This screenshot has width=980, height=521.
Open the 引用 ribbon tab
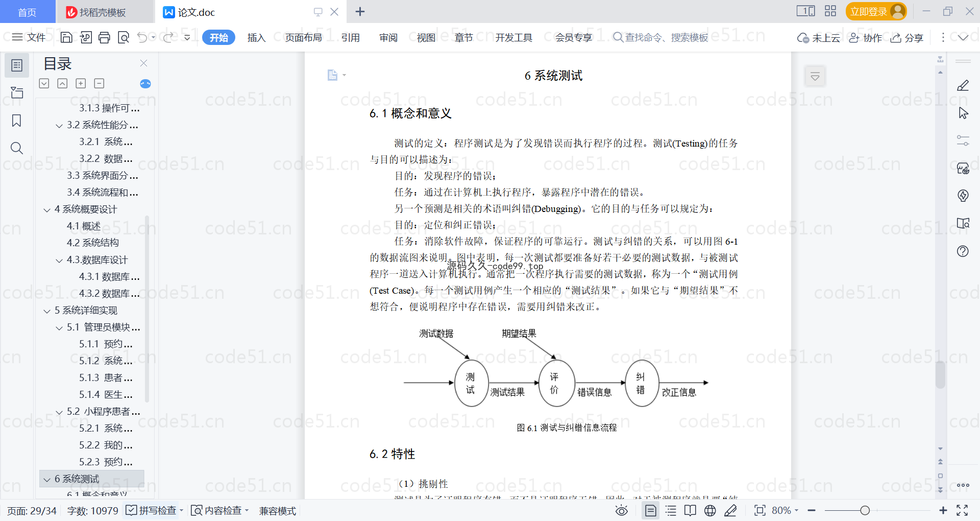[x=351, y=37]
